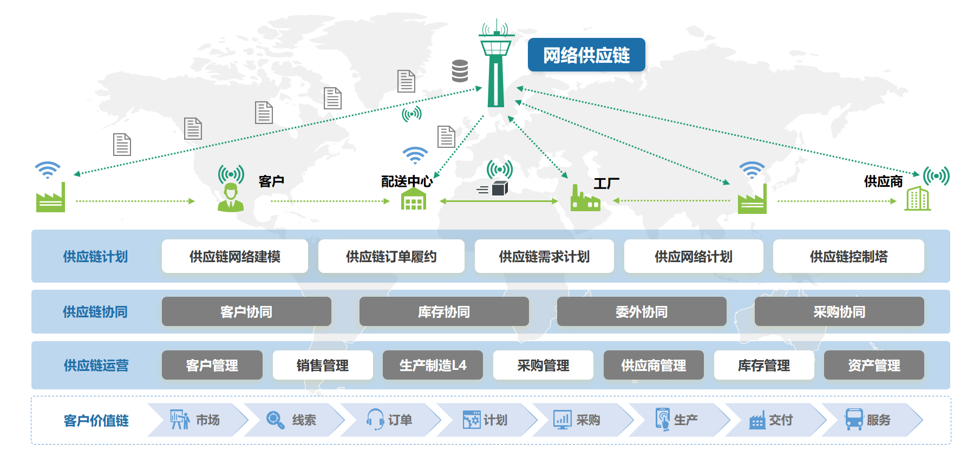
Task: Select the supplier office building icon
Action: (x=917, y=198)
